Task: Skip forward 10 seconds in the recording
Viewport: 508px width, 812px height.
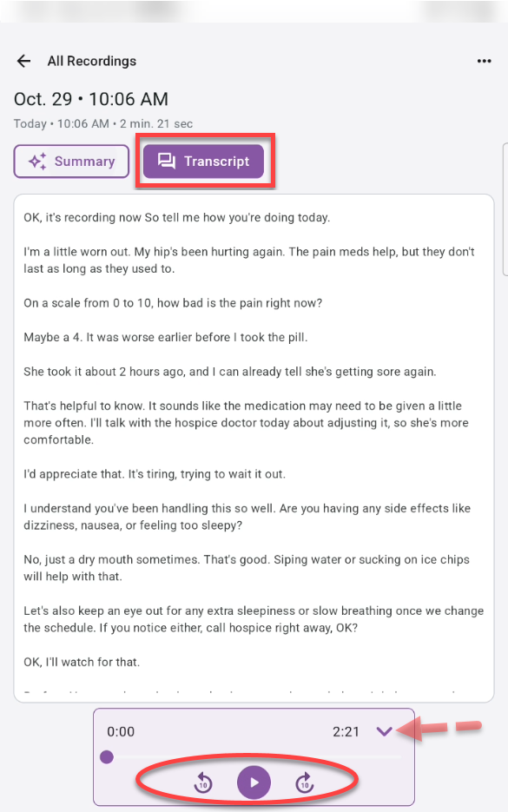Action: tap(306, 782)
